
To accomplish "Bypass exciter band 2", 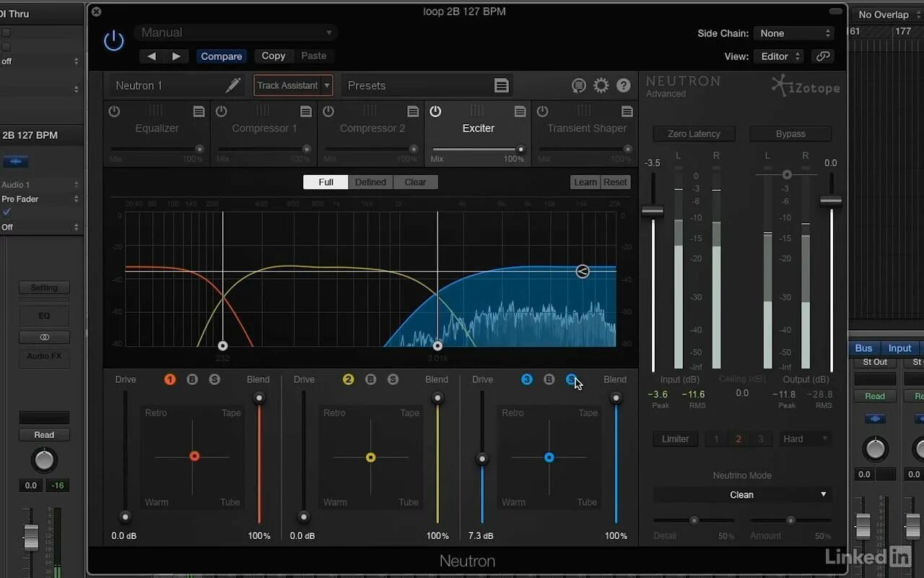I will click(x=370, y=379).
